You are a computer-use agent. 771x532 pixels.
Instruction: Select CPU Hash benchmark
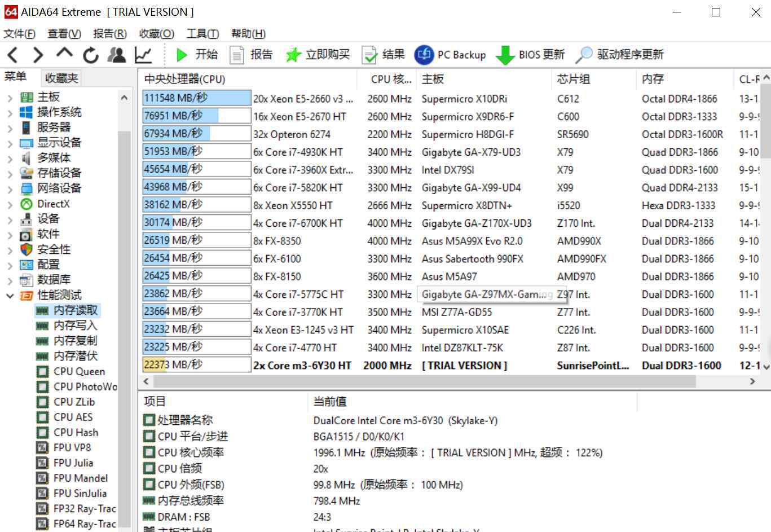68,432
